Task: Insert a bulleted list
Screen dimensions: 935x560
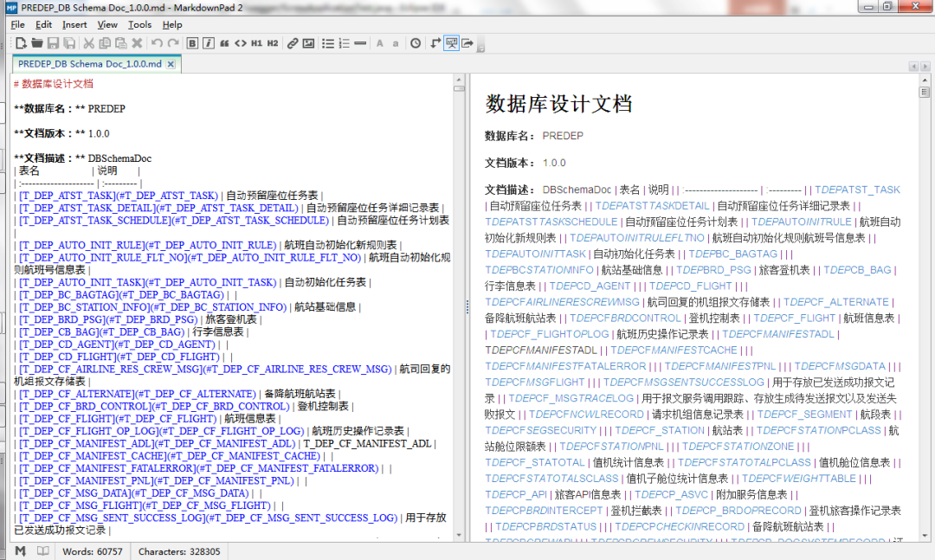Action: (x=328, y=43)
